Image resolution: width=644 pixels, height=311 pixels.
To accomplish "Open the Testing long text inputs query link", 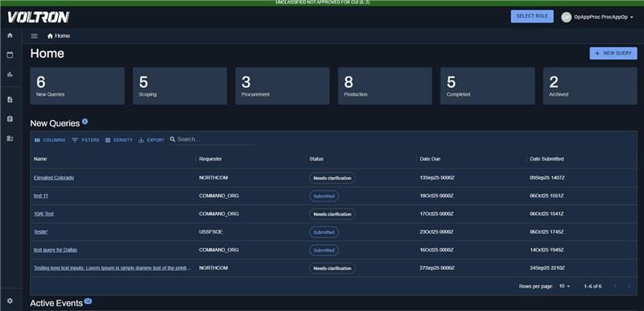I will pyautogui.click(x=113, y=267).
